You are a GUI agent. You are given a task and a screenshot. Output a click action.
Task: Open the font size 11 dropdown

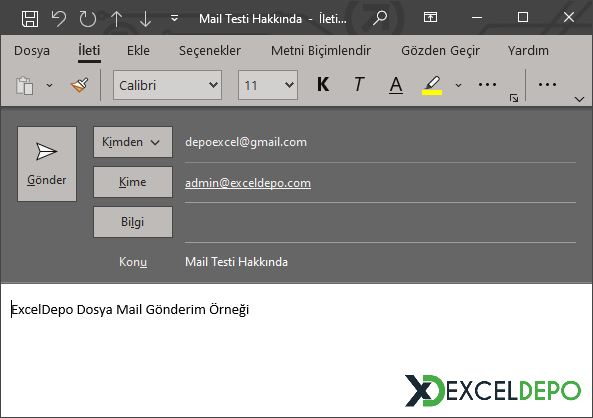coord(268,85)
